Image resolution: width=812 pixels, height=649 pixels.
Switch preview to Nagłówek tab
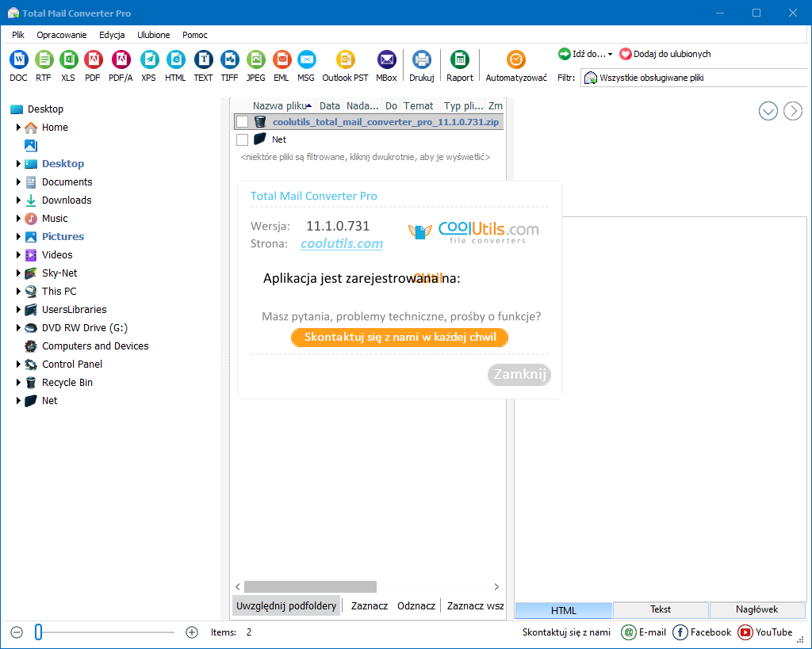(757, 609)
